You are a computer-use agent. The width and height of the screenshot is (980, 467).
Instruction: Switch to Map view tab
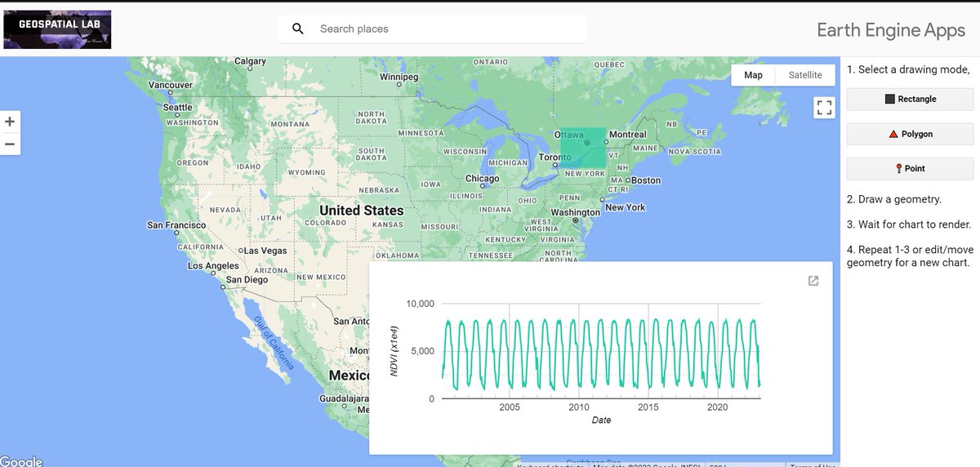coord(753,75)
